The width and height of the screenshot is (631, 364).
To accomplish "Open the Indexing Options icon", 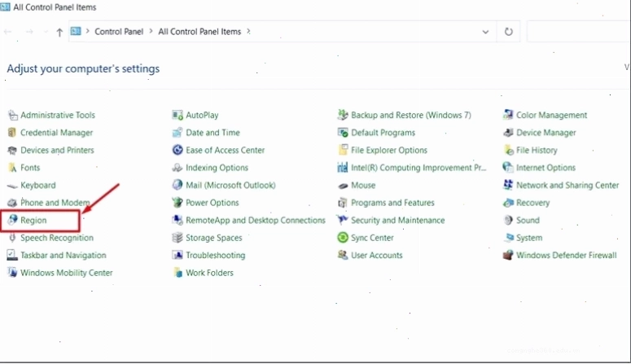I will pyautogui.click(x=177, y=168).
